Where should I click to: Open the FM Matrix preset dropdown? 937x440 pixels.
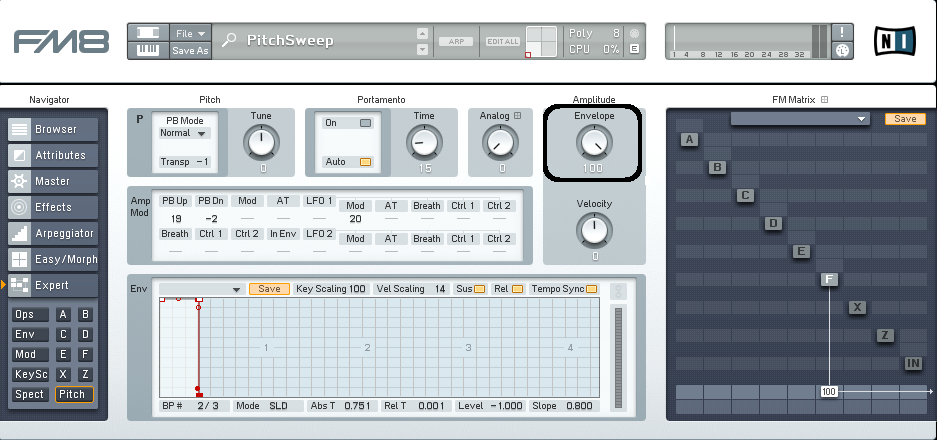click(800, 120)
